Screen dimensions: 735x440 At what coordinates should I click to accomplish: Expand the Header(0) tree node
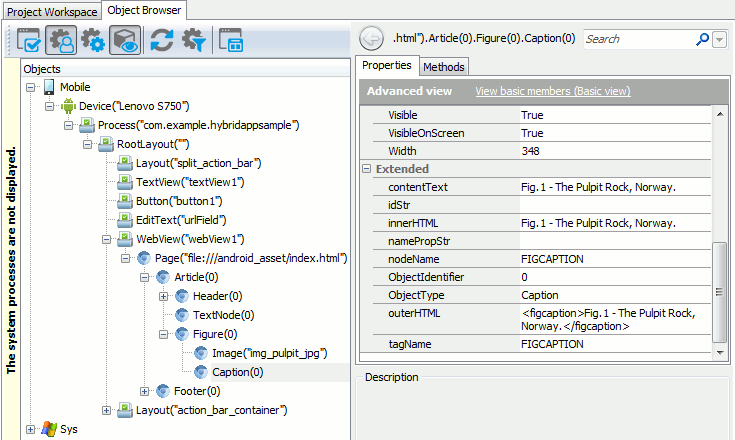point(163,296)
